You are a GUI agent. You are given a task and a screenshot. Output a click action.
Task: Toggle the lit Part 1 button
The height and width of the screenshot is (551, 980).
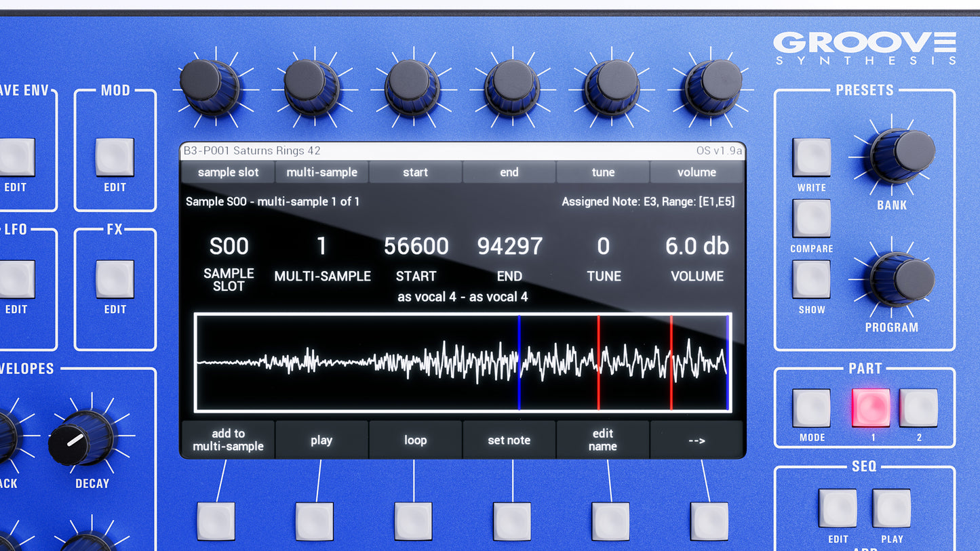872,407
